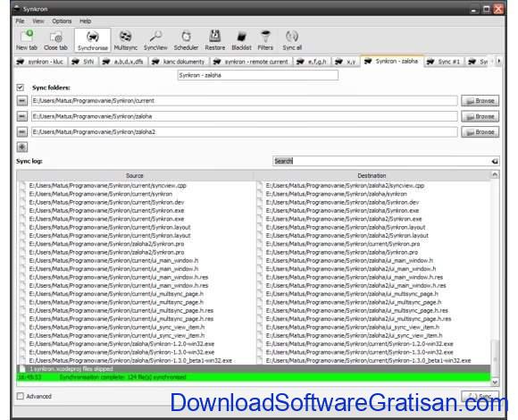This screenshot has height=420, width=518.
Task: Switch to synkron - remote current tab
Action: coord(251,62)
